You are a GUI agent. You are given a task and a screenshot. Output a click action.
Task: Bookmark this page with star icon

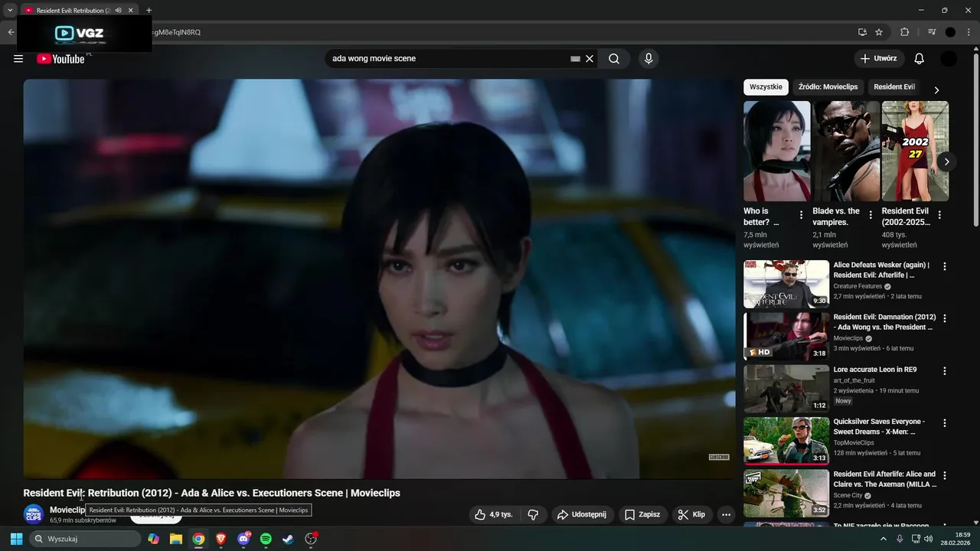(x=879, y=32)
